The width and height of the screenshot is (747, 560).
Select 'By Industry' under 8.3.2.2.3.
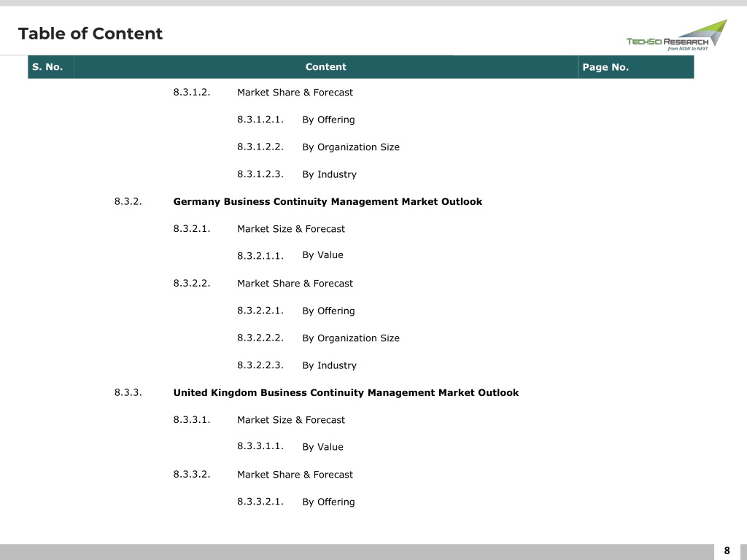pyautogui.click(x=329, y=366)
